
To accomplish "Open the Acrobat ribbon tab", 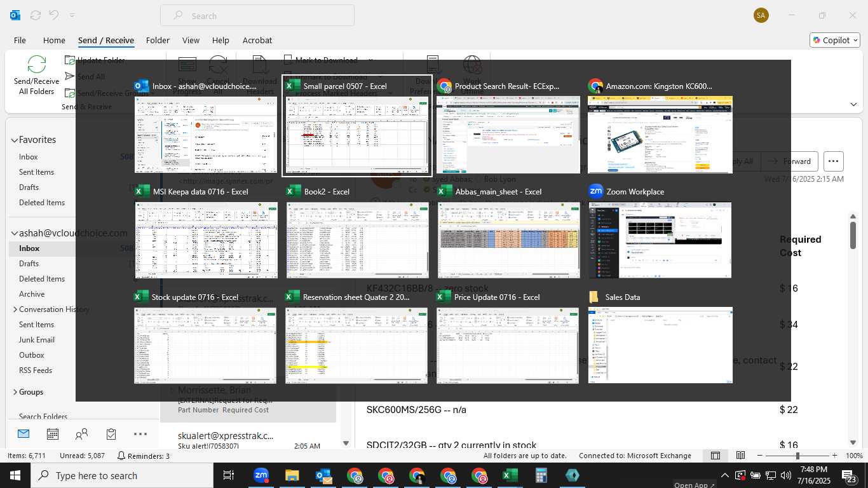I will [x=257, y=40].
